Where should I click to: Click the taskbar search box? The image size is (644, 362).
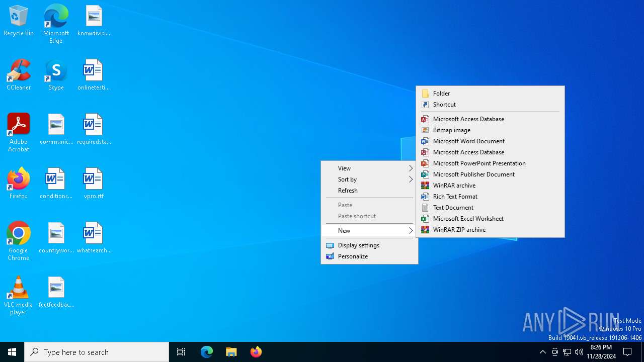point(97,352)
